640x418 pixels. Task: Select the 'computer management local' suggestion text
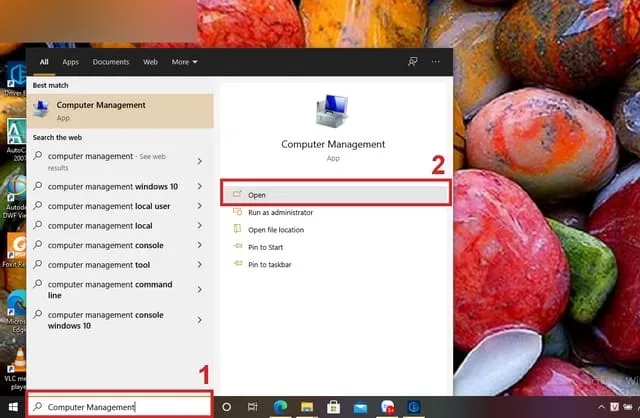(x=100, y=226)
